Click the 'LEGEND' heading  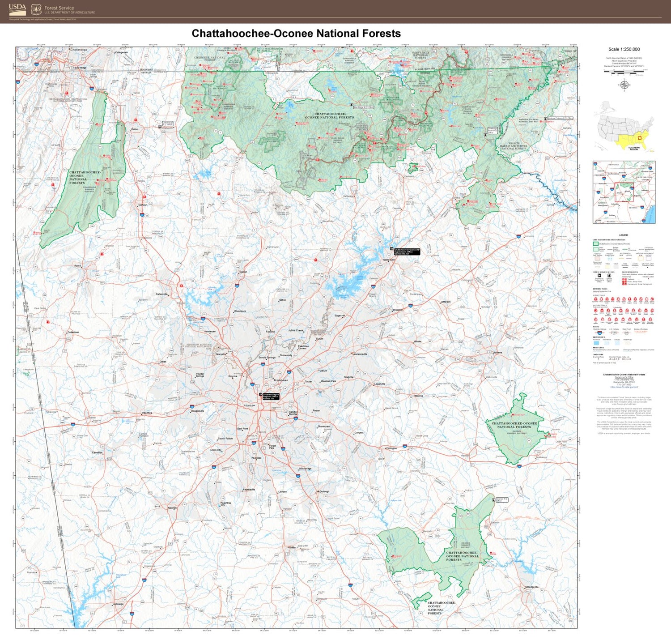(624, 235)
